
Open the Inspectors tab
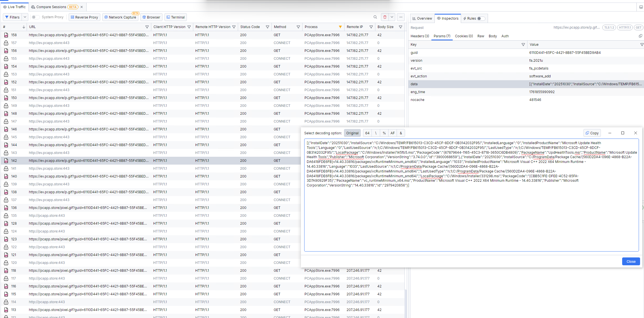click(448, 19)
